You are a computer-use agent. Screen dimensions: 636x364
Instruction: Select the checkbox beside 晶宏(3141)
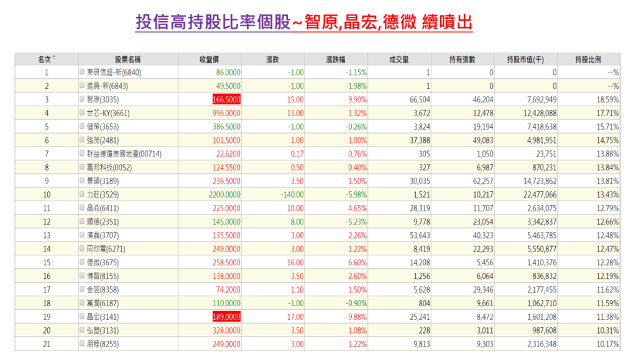(x=82, y=316)
